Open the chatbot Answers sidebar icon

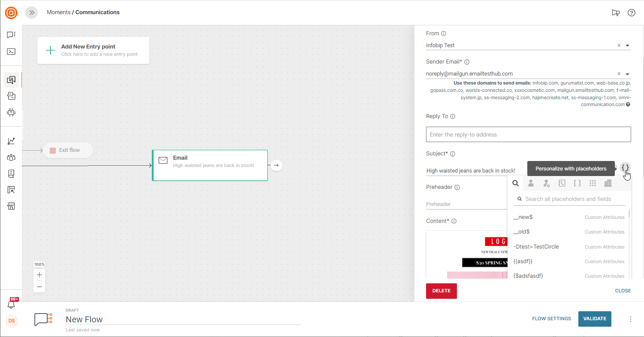[11, 112]
